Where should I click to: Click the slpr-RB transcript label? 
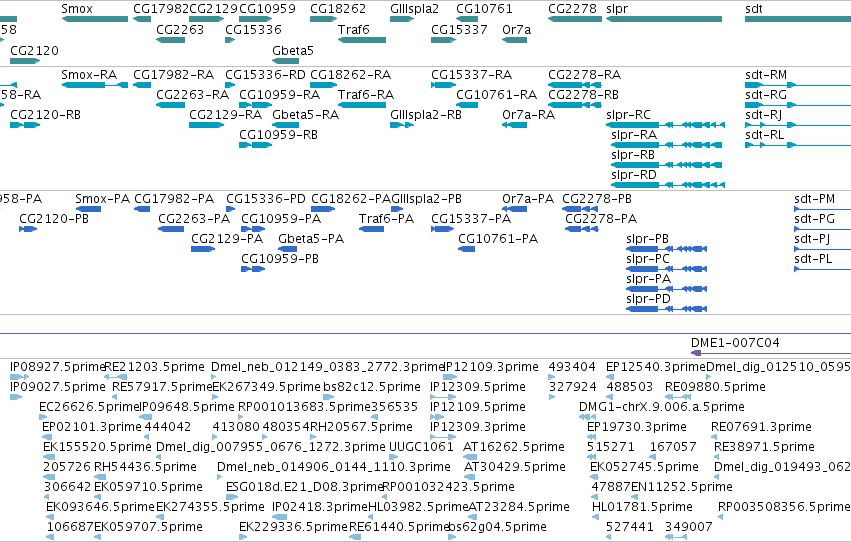633,155
